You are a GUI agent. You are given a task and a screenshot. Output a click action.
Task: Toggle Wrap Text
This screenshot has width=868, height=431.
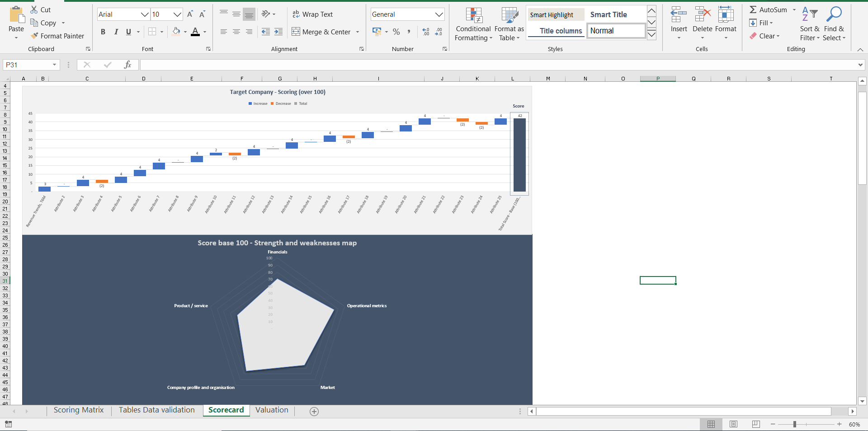tap(312, 14)
